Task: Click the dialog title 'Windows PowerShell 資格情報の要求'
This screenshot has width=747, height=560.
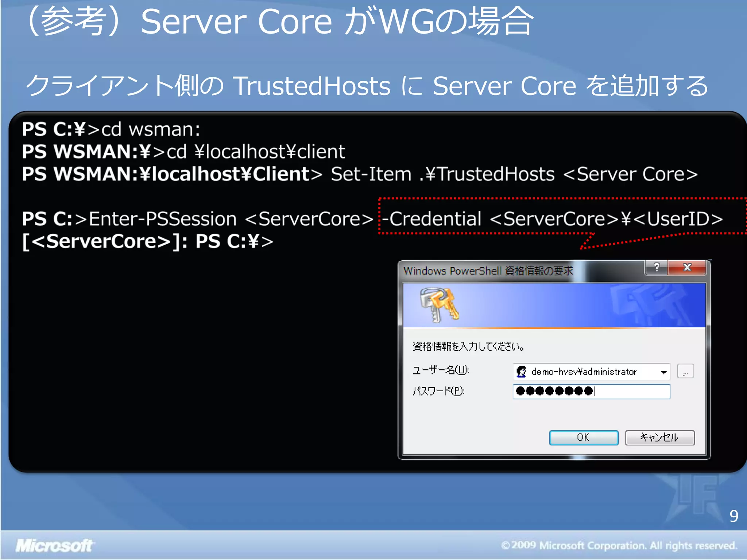Action: click(x=488, y=271)
